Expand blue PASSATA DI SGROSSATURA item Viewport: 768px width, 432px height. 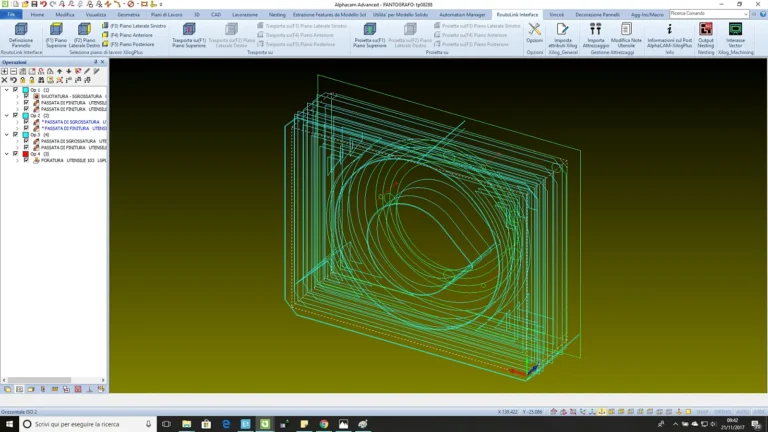(x=17, y=122)
